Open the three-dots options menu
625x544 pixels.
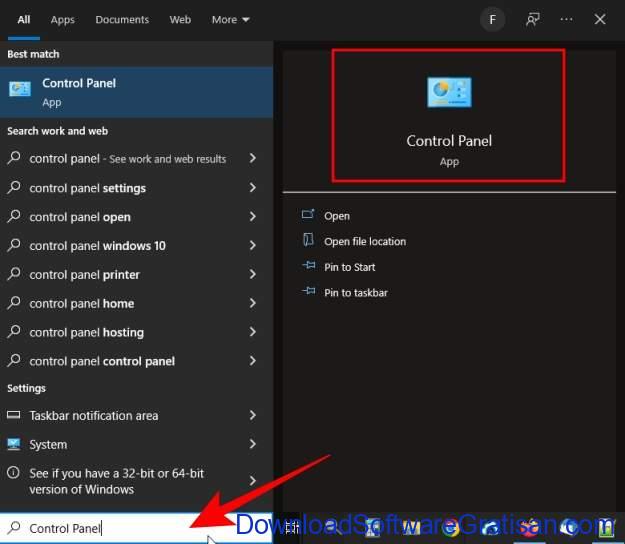coord(566,19)
